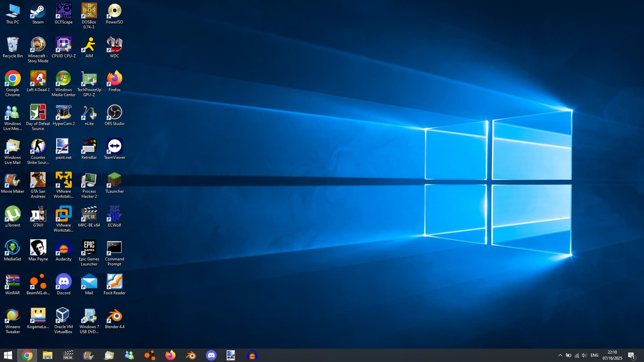Open the volume control in tray
644x362 pixels.
click(584, 355)
